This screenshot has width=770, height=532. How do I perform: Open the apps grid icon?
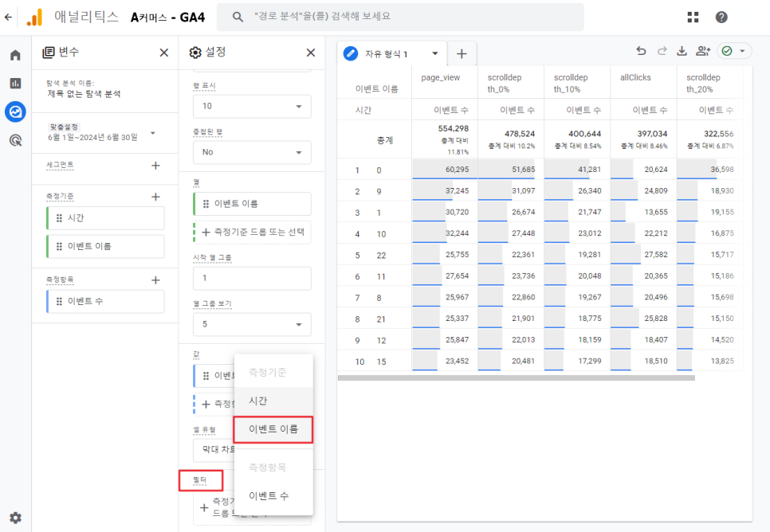pyautogui.click(x=693, y=18)
